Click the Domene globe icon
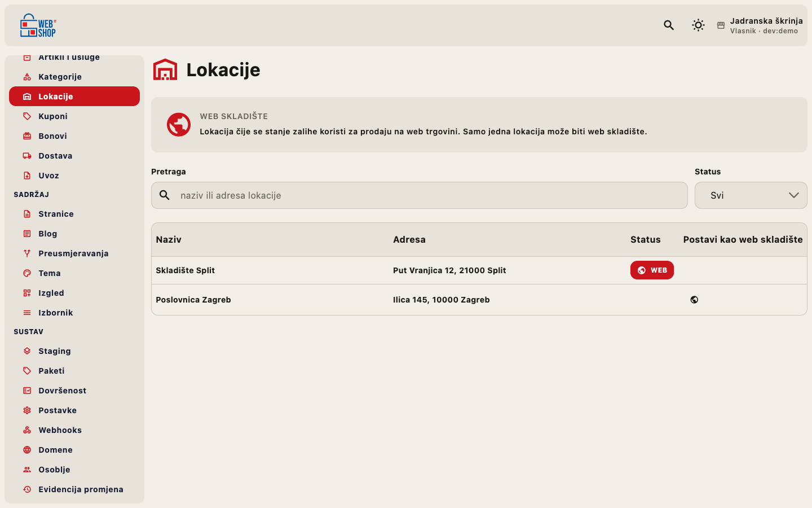Viewport: 812px width, 508px height. pos(27,450)
